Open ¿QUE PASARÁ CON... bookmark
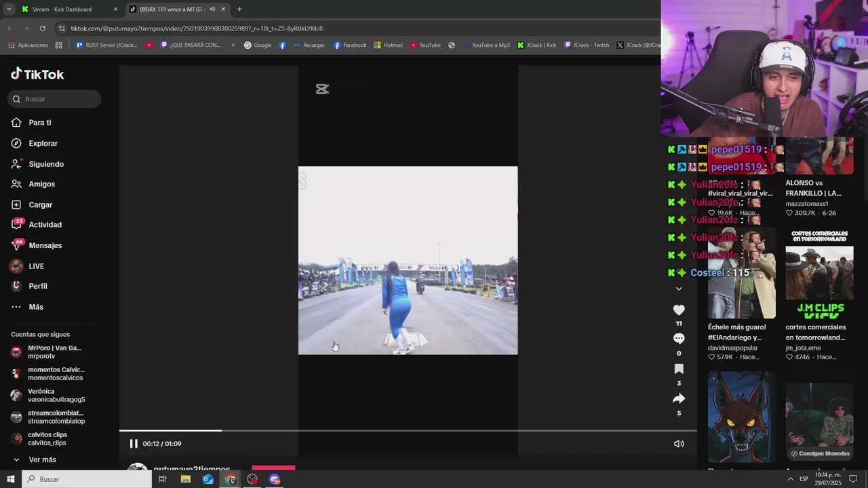This screenshot has height=488, width=868. click(x=191, y=45)
